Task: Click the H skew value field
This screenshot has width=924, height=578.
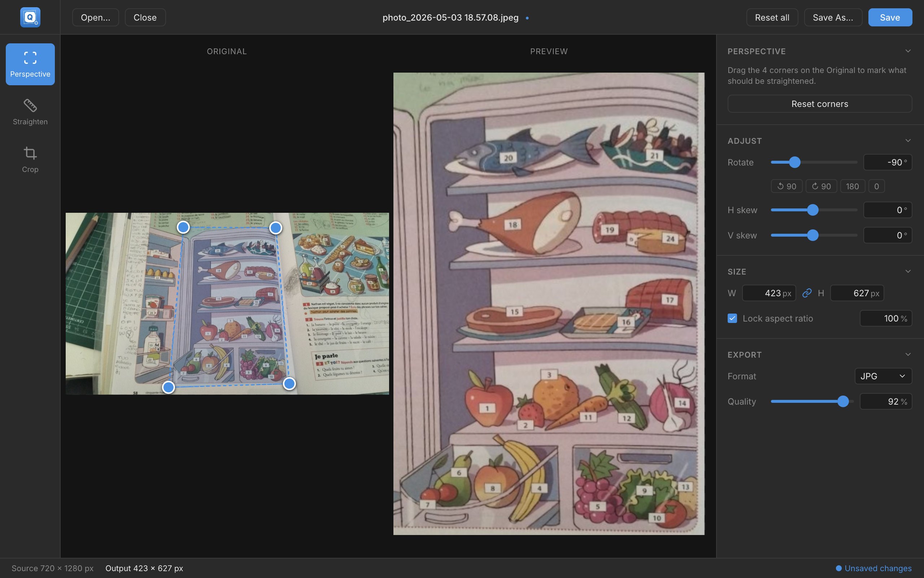Action: click(888, 210)
